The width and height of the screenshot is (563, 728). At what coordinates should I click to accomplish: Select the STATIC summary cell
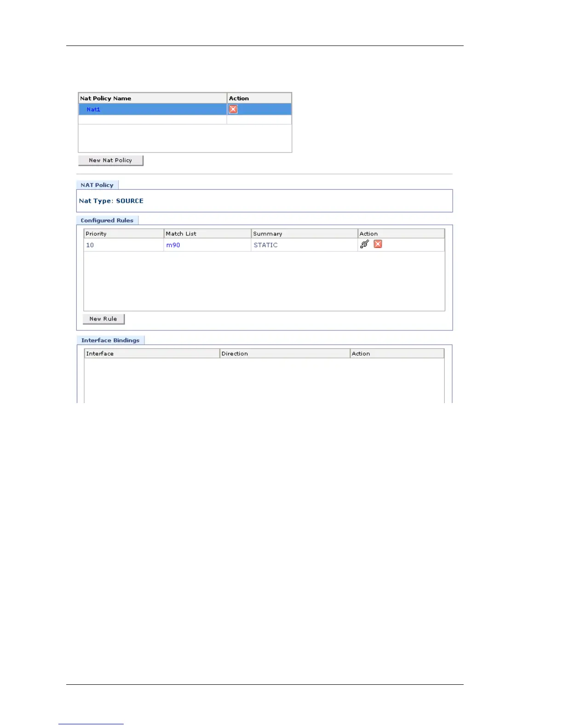coord(304,245)
